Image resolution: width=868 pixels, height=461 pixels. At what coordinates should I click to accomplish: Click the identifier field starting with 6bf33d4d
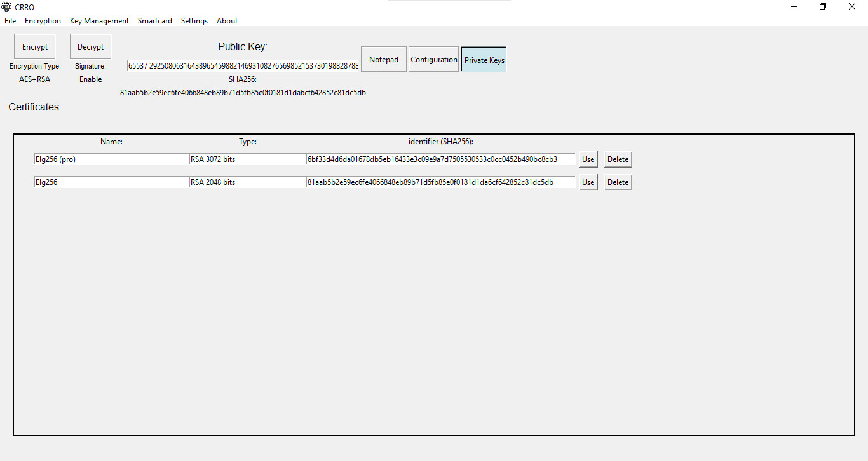[x=441, y=159]
